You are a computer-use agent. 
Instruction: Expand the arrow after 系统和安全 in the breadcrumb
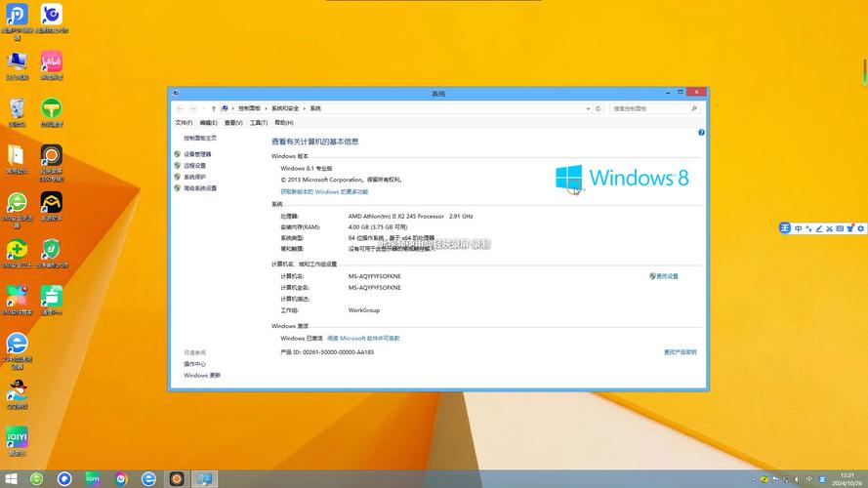pos(304,108)
